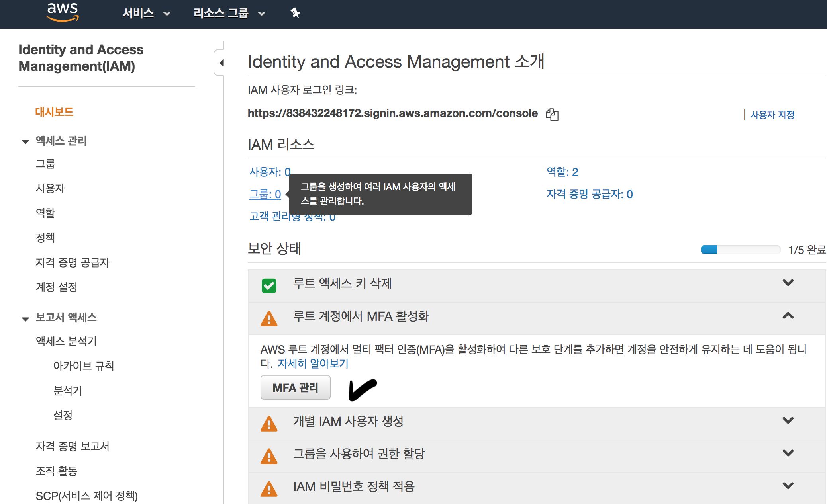The width and height of the screenshot is (827, 504).
Task: Collapse 액세스 관리 tree section
Action: click(x=25, y=141)
